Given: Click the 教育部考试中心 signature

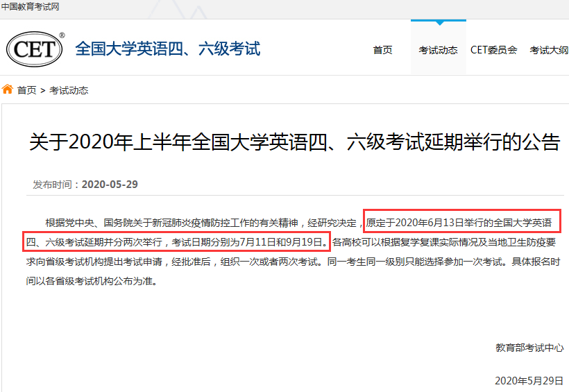Looking at the screenshot, I should click(x=529, y=348).
